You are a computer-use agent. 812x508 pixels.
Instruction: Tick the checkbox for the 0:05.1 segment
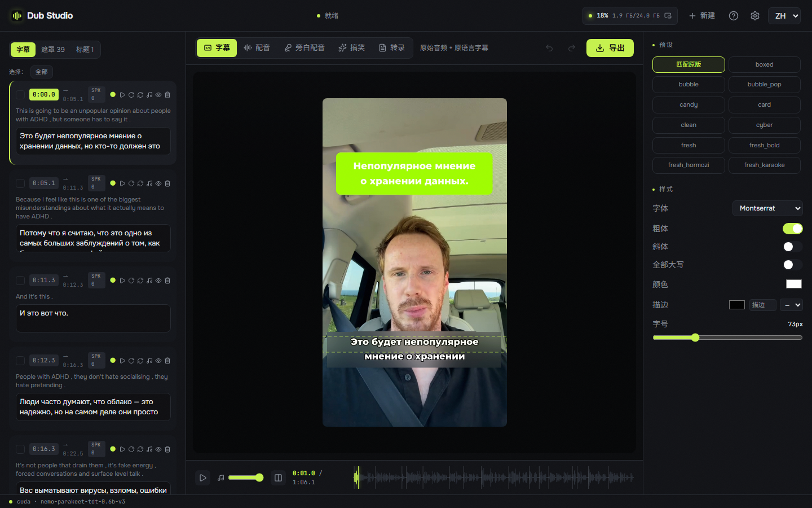[20, 183]
